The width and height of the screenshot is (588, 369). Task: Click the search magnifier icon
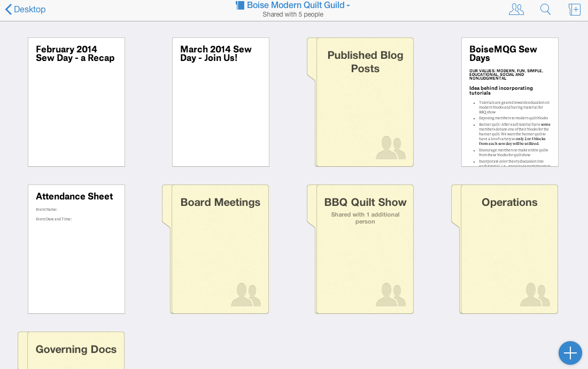(x=545, y=9)
